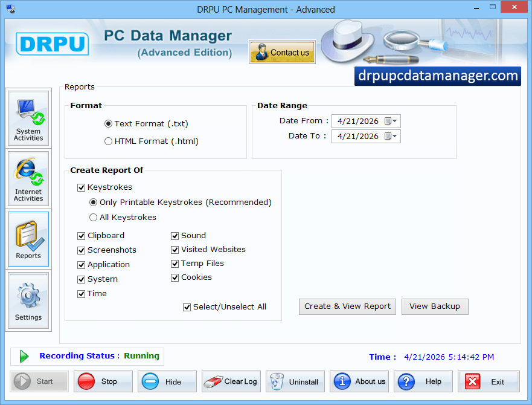Open the System Activities panel
Screen dimensions: 532x405
click(x=28, y=118)
